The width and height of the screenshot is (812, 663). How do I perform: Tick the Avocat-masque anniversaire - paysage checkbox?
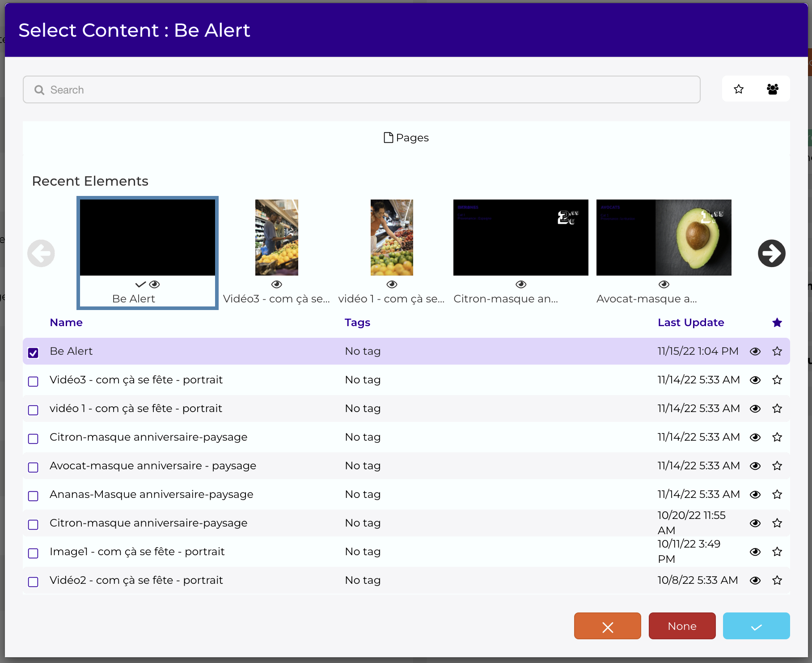[33, 467]
